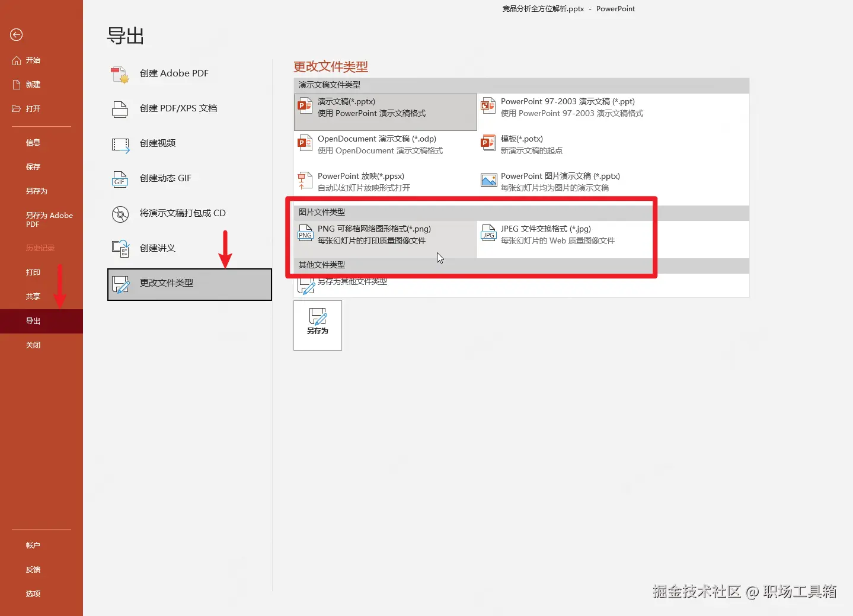Click the icon for 另存为其他文件类型
Viewport: 853px width, 616px height.
point(306,285)
